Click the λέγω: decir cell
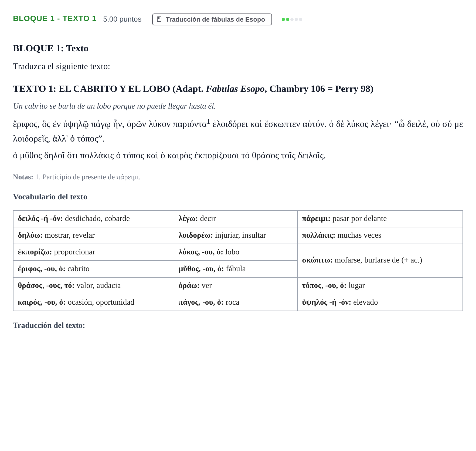The image size is (476, 451). click(x=236, y=219)
